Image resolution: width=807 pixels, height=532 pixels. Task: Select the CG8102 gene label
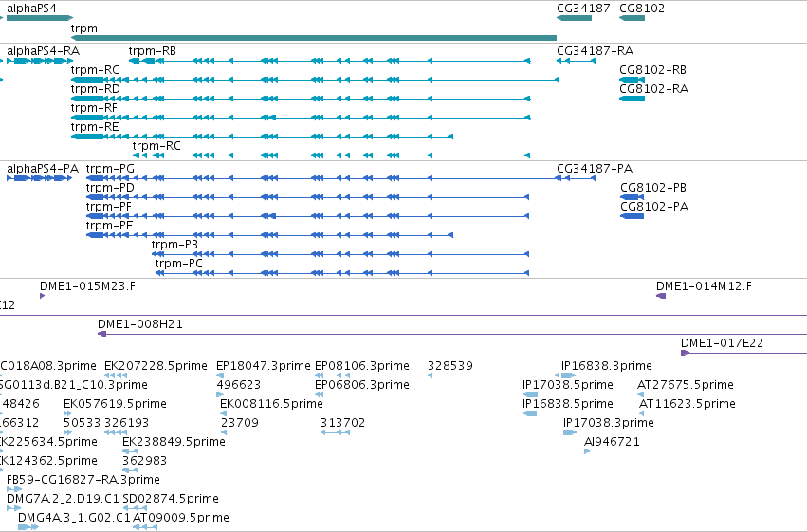coord(642,9)
